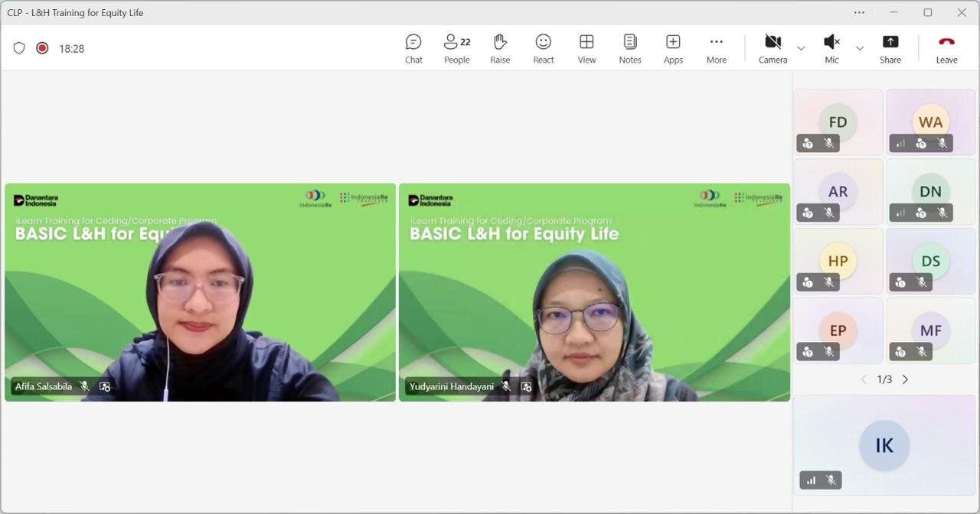Click background effects icon beside Yudyarini Handayani
The image size is (980, 514).
(526, 386)
